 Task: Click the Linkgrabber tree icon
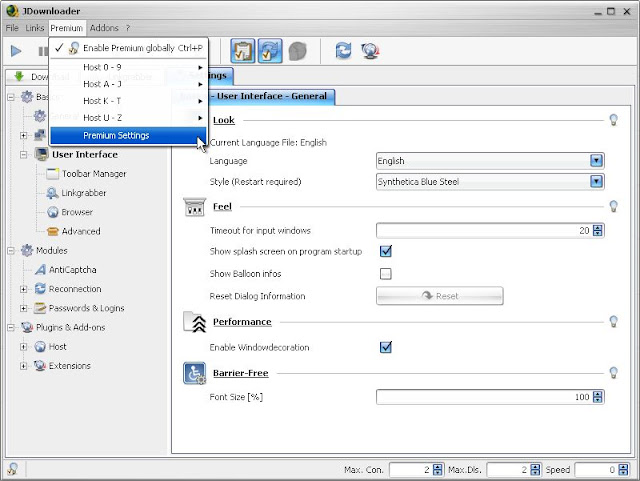(52, 193)
